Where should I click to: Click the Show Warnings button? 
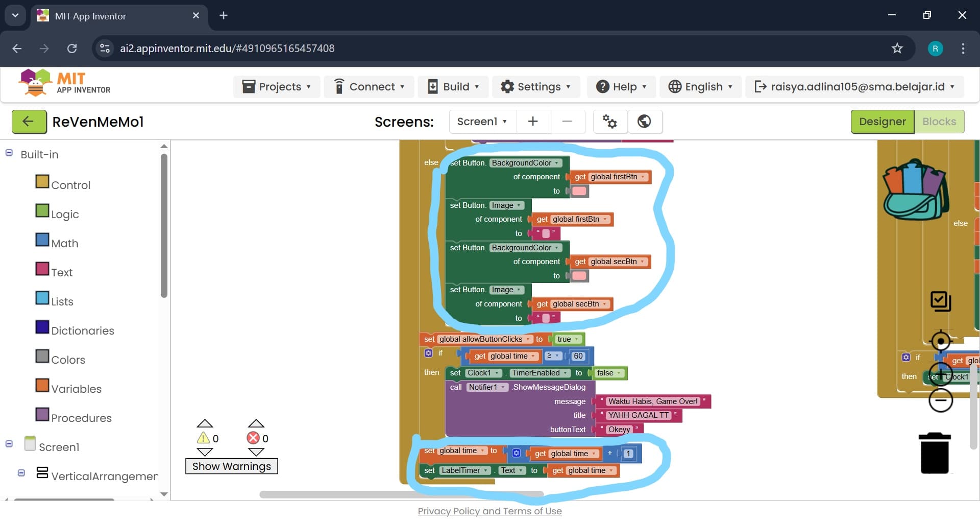[232, 466]
